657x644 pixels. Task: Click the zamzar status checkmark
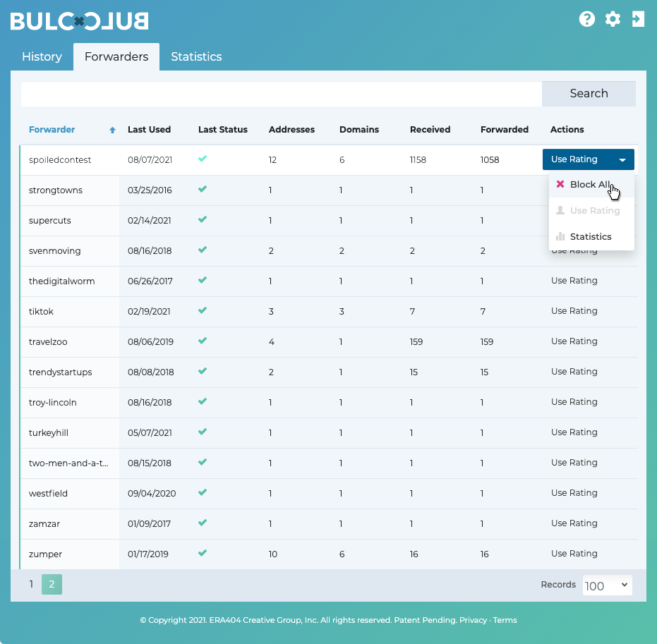203,523
